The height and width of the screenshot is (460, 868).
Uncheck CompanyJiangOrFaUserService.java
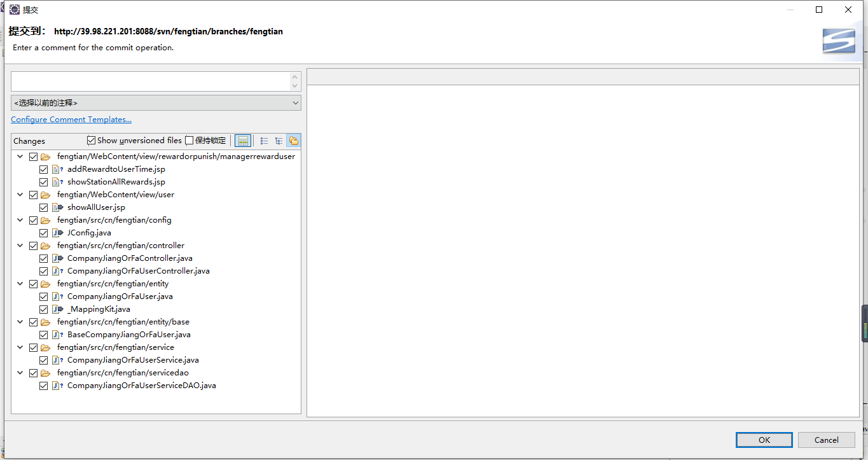[43, 360]
